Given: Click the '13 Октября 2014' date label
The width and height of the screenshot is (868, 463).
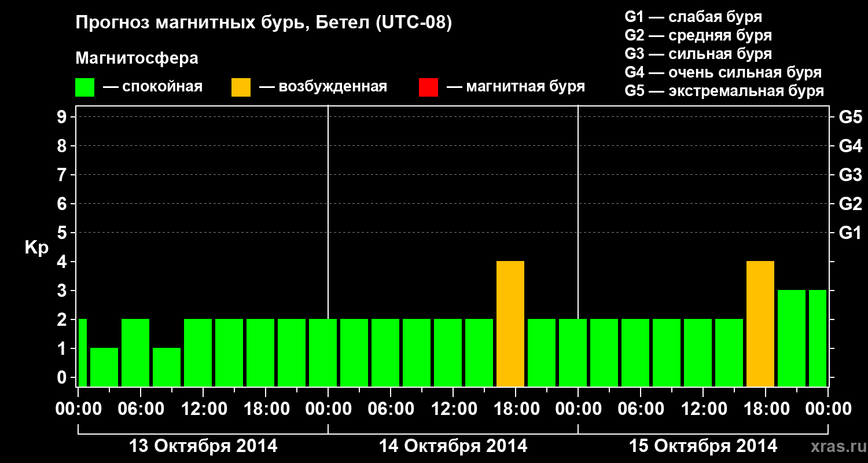Looking at the screenshot, I should click(203, 446).
